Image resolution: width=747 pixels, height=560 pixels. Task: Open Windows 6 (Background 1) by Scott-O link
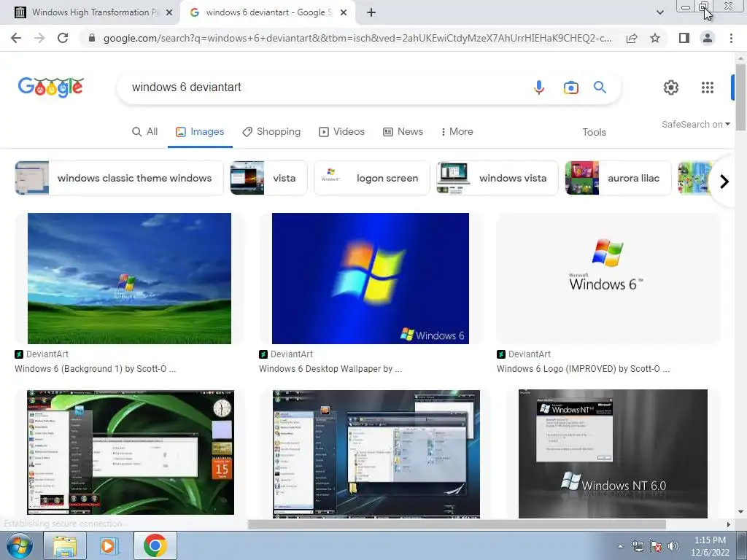point(96,369)
